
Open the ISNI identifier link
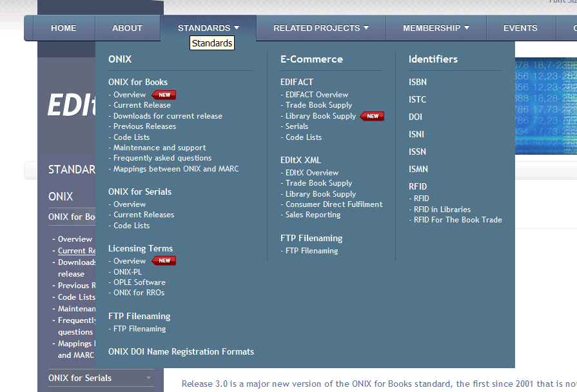[416, 134]
